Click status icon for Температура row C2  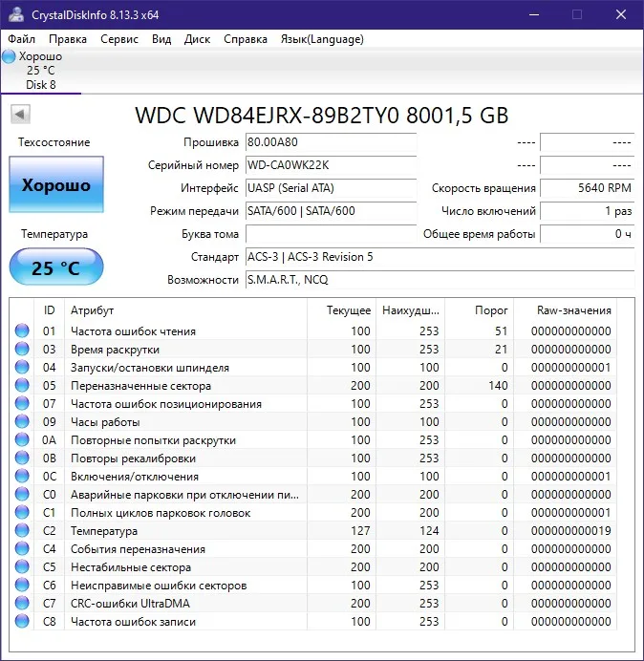[22, 530]
